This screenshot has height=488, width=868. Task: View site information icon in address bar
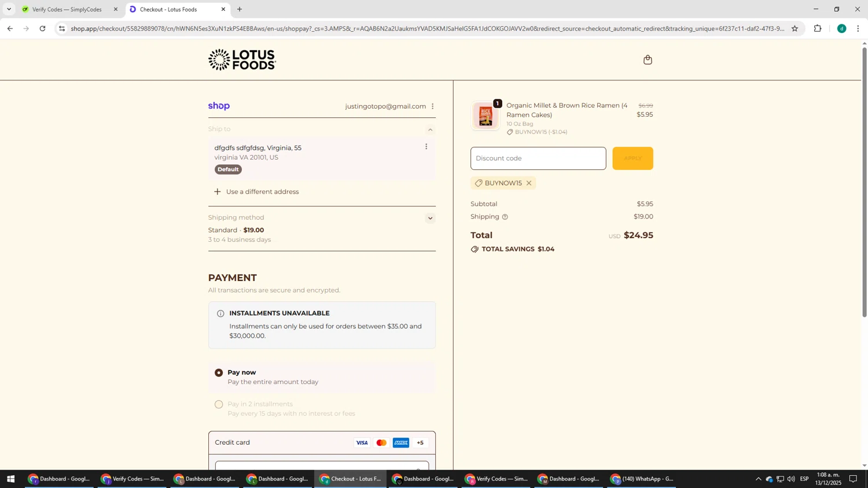point(62,28)
